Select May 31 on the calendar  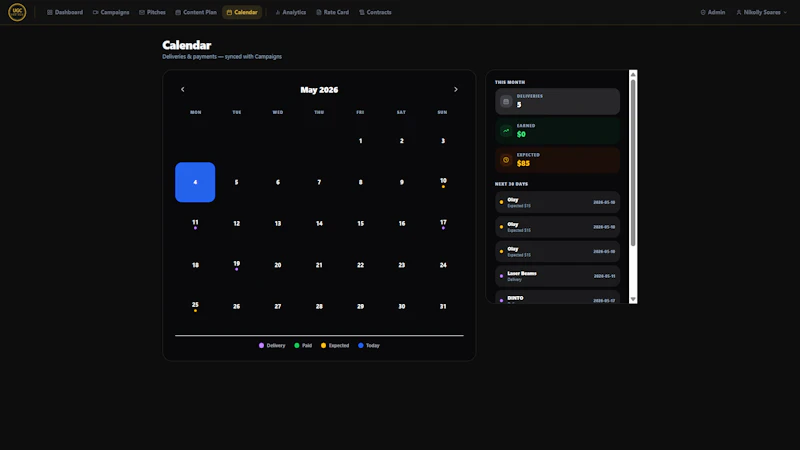443,306
